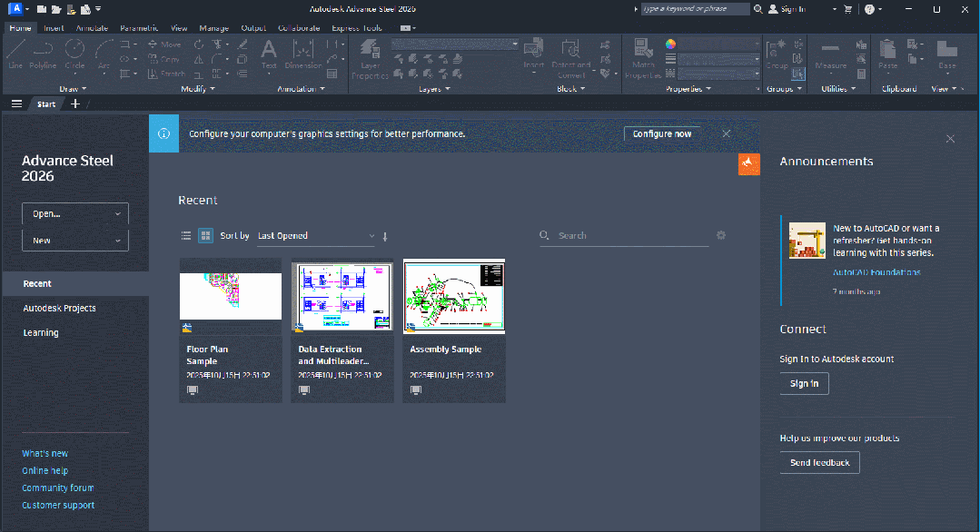Image resolution: width=980 pixels, height=532 pixels.
Task: Open Layer Properties manager
Action: pos(370,59)
